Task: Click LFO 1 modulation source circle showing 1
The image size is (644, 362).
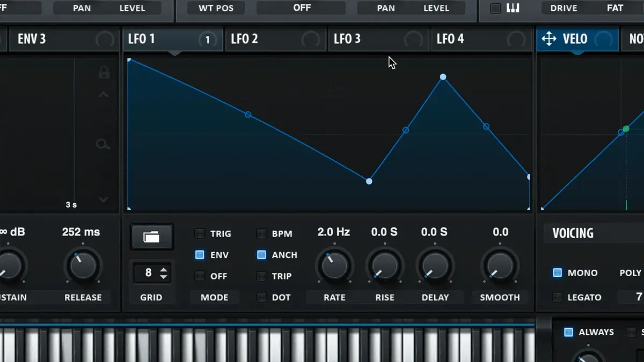Action: click(208, 40)
